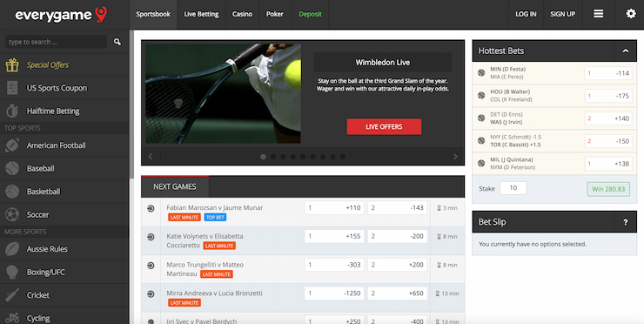Click the Win 280.83 button
644x324 pixels.
608,189
